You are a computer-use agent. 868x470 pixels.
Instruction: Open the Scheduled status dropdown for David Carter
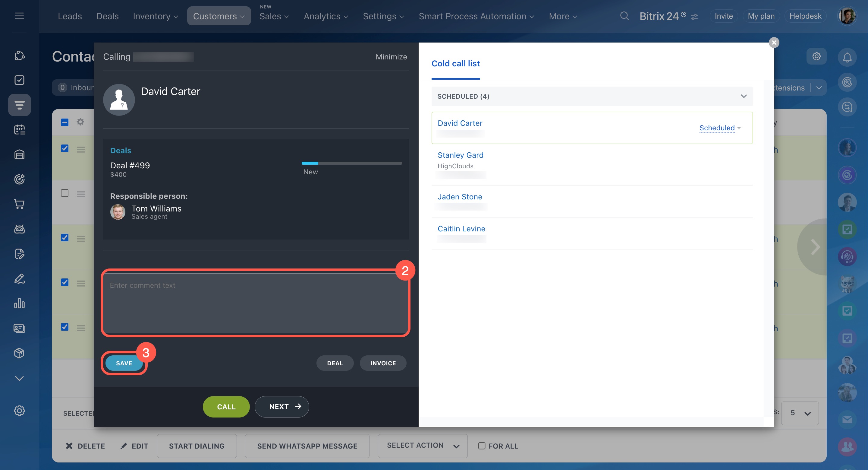720,128
